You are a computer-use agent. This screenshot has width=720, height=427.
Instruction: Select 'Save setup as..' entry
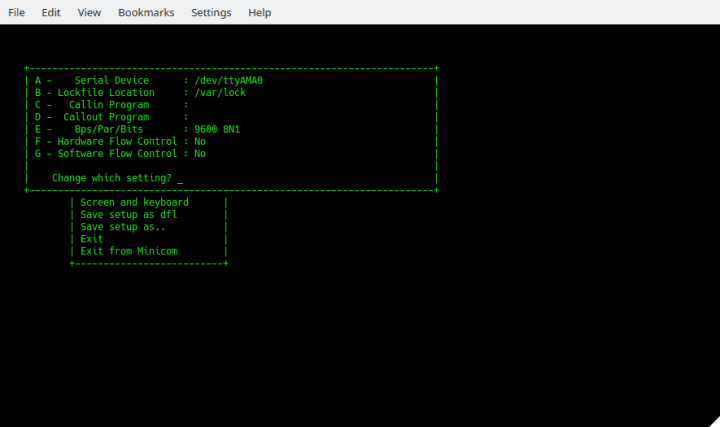coord(123,227)
